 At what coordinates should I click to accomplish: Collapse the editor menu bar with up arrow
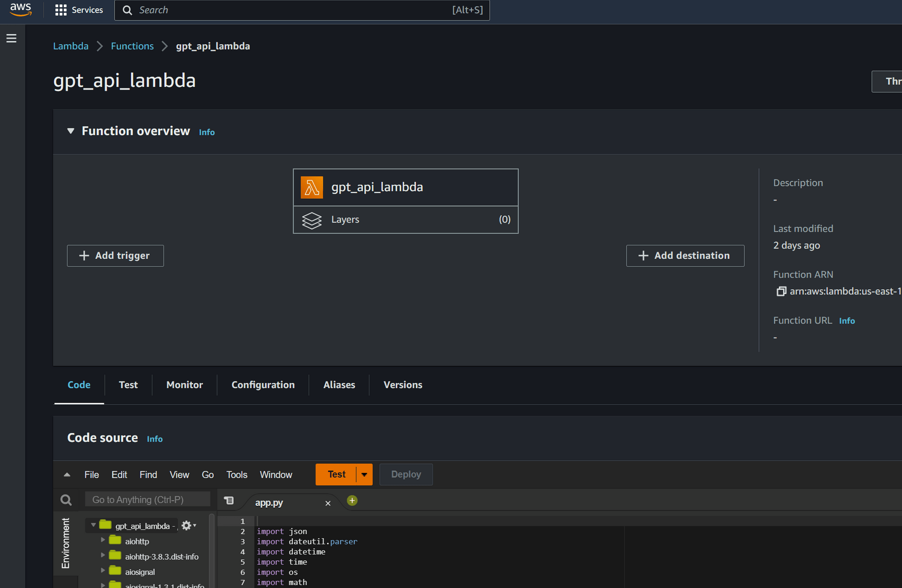point(66,474)
